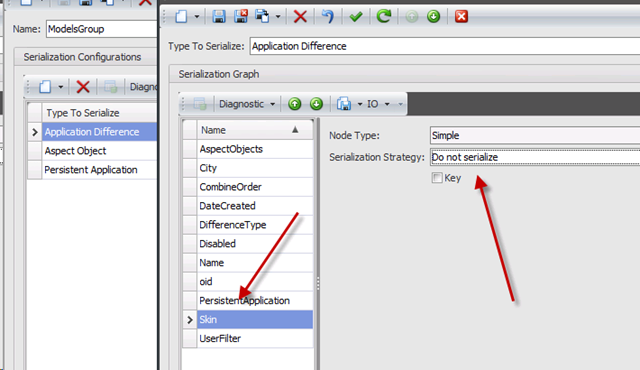Click the Serialization Configurations tab header
640x370 pixels.
pos(82,57)
